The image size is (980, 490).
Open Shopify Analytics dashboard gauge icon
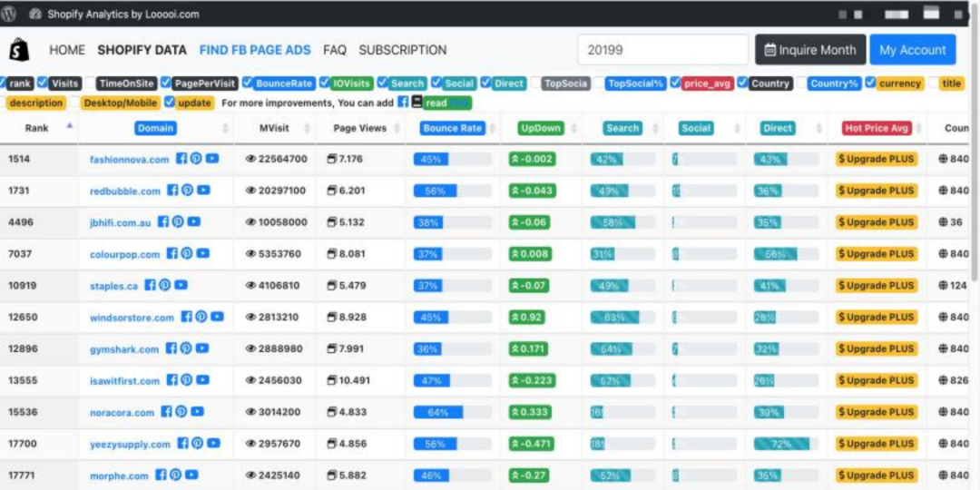tap(35, 14)
